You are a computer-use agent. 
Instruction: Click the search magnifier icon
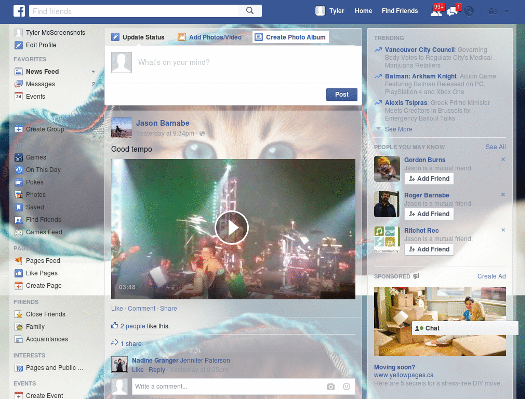250,10
